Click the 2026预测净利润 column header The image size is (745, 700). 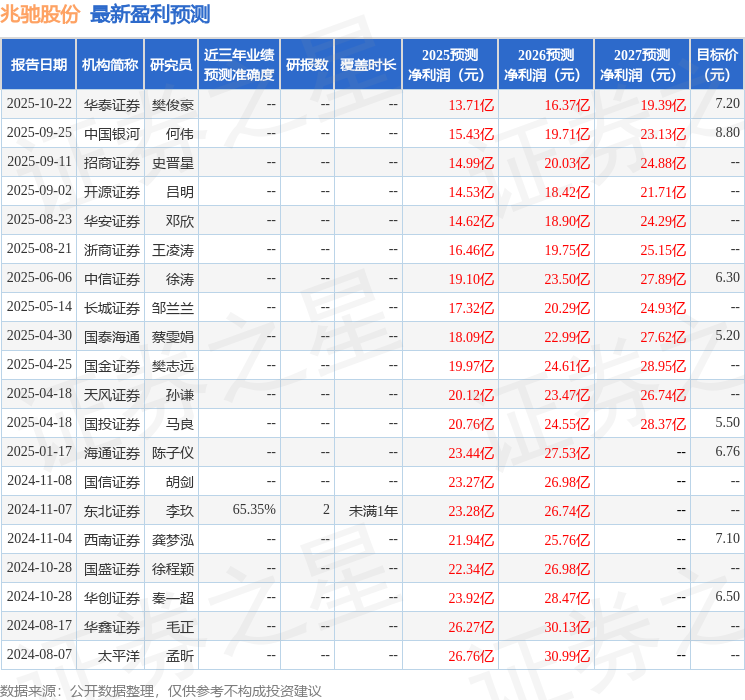(x=546, y=65)
